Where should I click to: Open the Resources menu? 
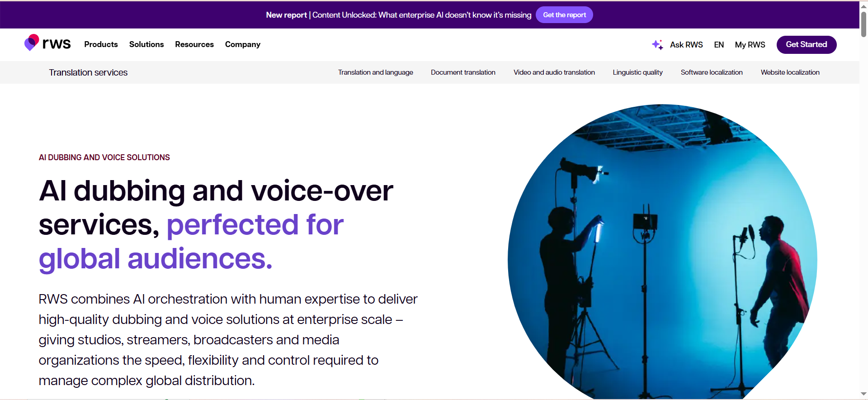194,44
